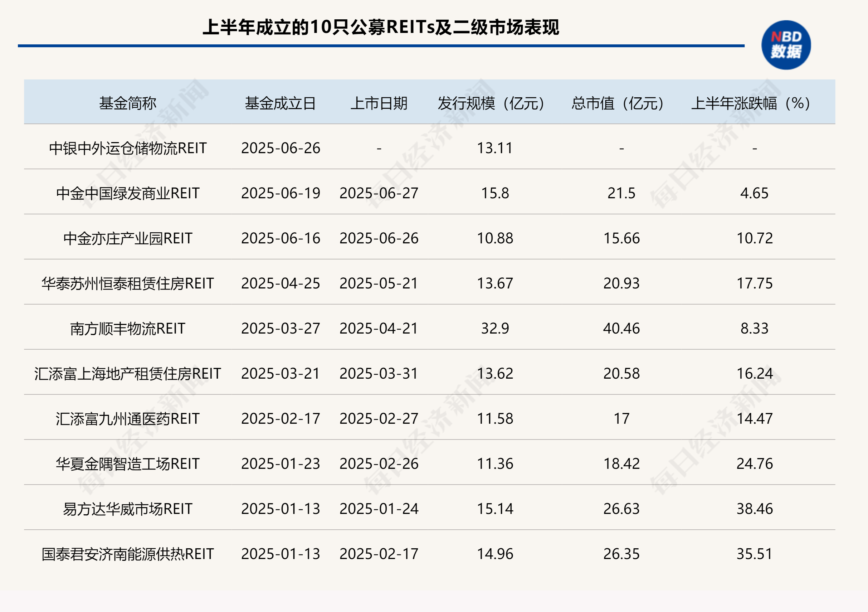Click fund name 南方顺丰物流REIT

pos(128,328)
